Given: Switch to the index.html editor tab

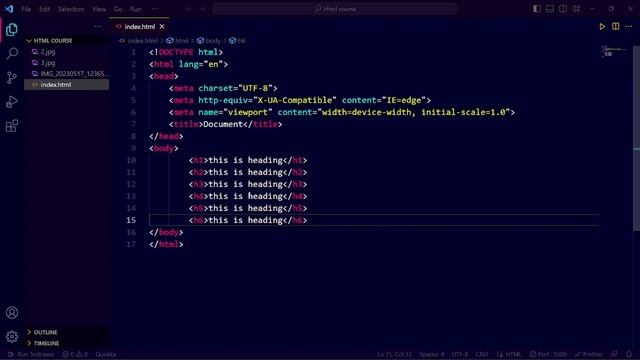Looking at the screenshot, I should [x=140, y=27].
